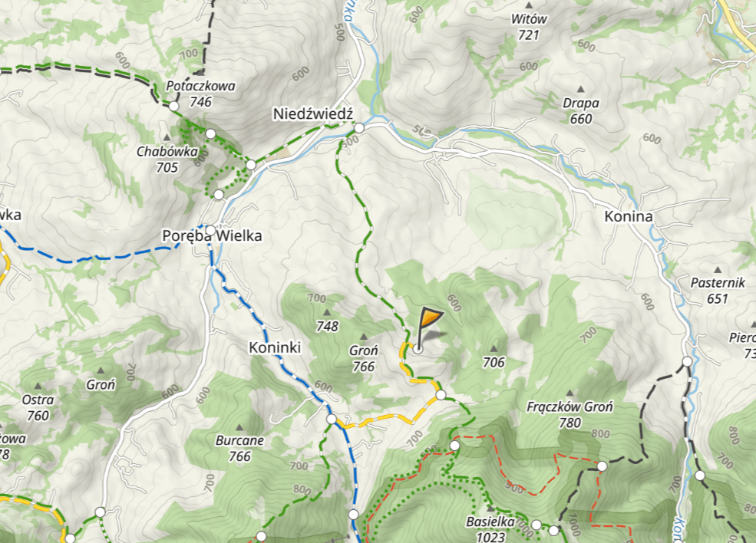Select the Ostra 760 peak triangle
Screen dimensions: 756x543
(x=38, y=387)
